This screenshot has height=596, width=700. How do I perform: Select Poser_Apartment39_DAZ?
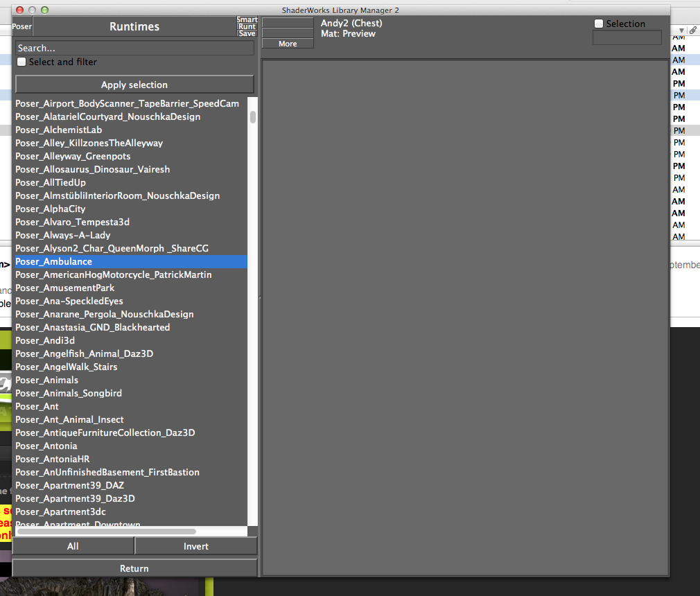[131, 485]
